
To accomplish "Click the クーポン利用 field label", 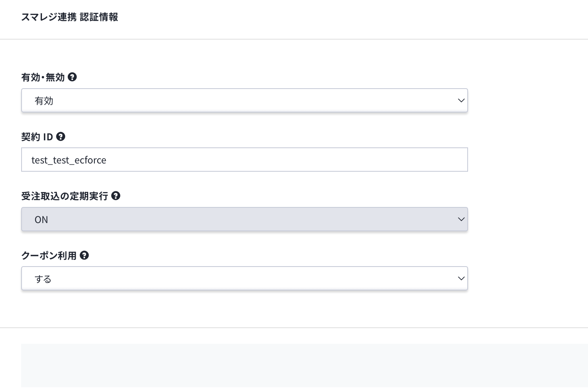I will tap(49, 256).
